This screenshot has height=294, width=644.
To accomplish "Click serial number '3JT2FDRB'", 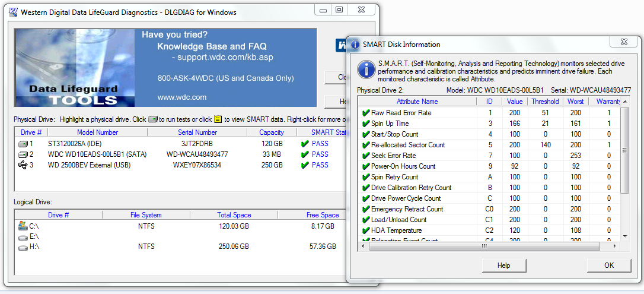I will tap(197, 144).
